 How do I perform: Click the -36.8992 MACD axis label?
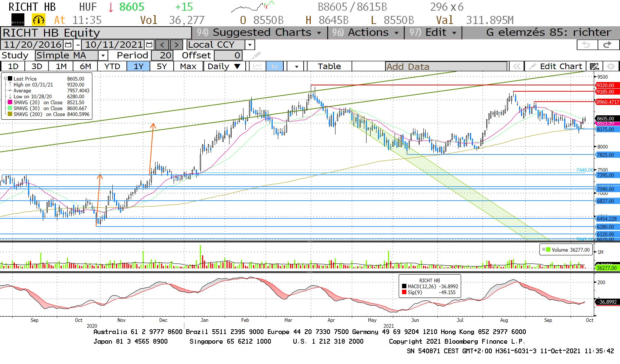[607, 302]
